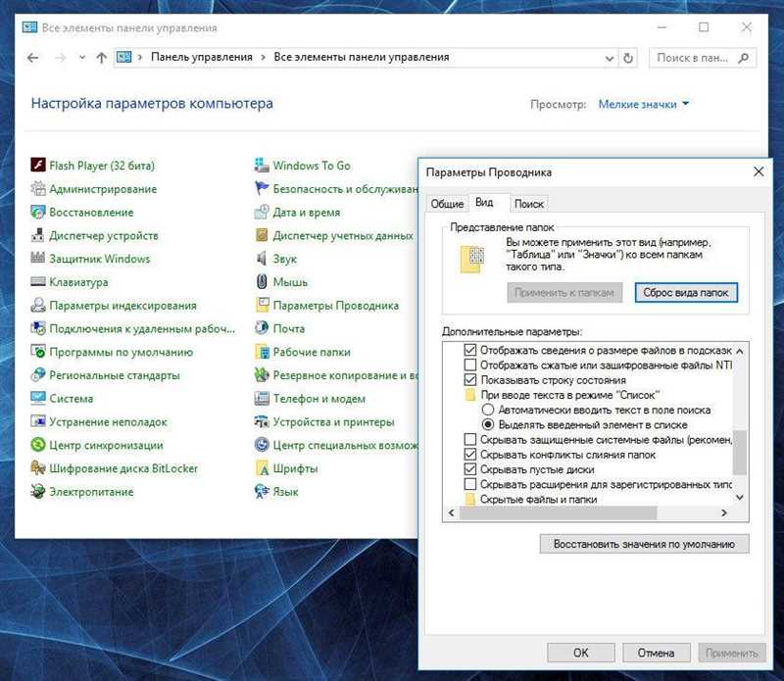Screen dimensions: 784x681
Task: Switch to the Общие tab
Action: pos(447,204)
